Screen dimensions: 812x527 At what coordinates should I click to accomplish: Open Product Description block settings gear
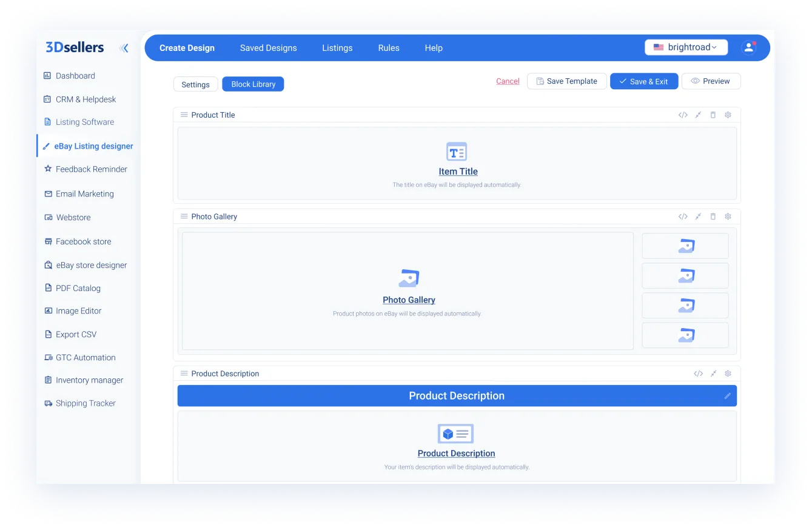click(728, 374)
